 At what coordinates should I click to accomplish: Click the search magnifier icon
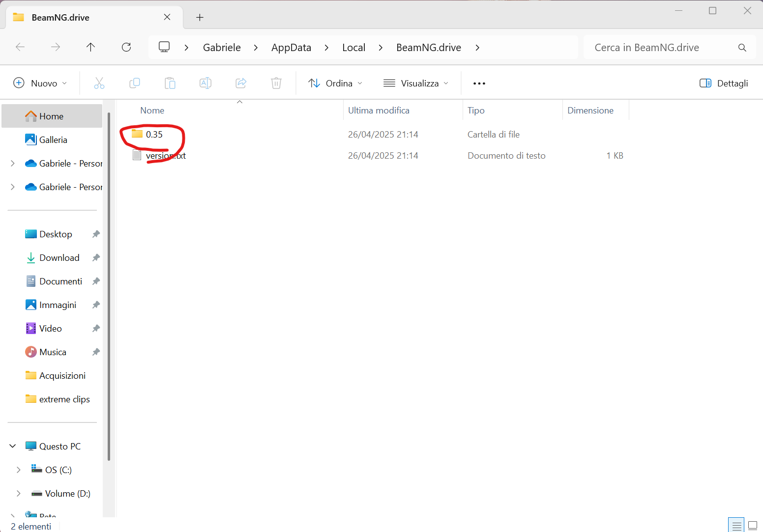point(742,48)
